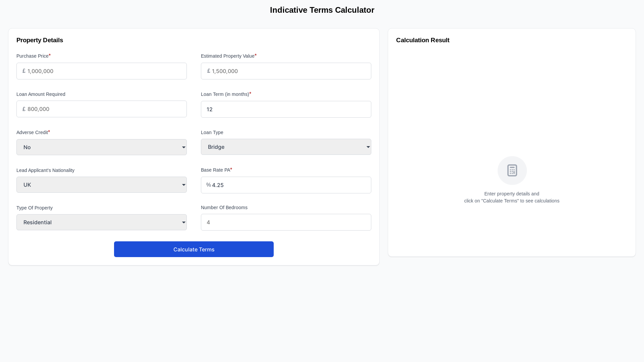
Task: Open the Loan Type dropdown showing Bridge
Action: click(x=286, y=147)
